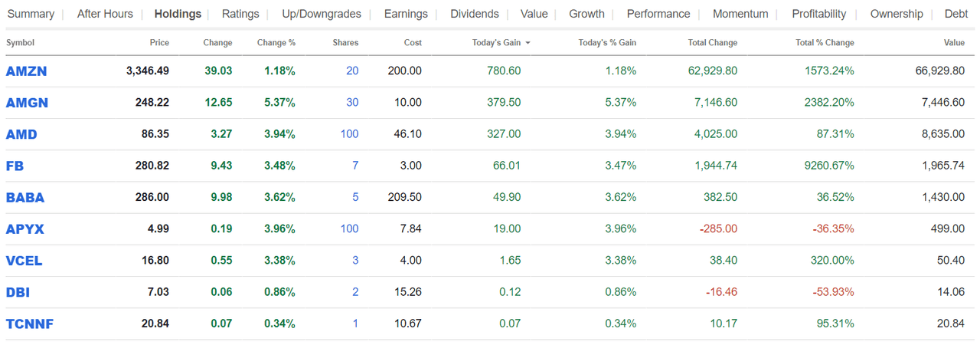Sort by Total % Change header
Screen dimensions: 980x345
click(825, 43)
